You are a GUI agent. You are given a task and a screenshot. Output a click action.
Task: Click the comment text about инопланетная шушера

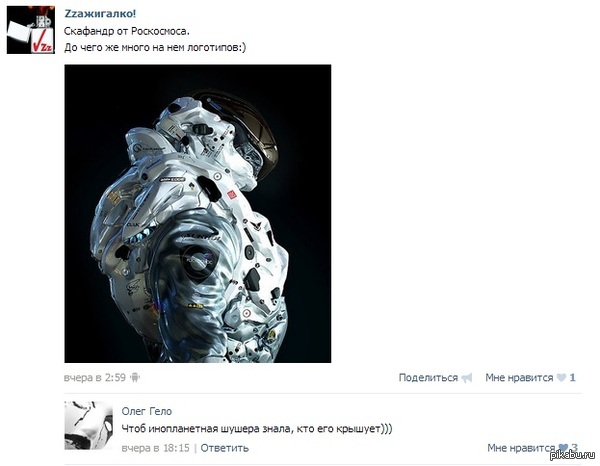pyautogui.click(x=257, y=429)
